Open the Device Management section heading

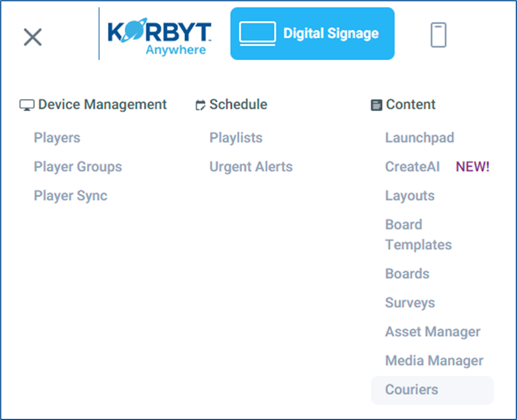point(102,104)
